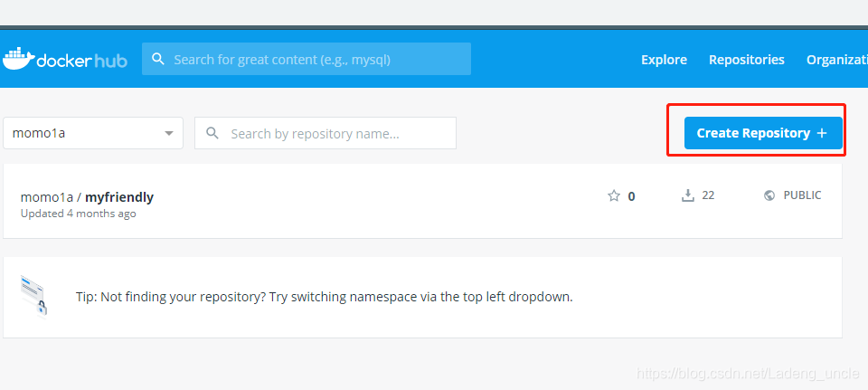
Task: Click the lock document icon in tip card
Action: (x=33, y=297)
